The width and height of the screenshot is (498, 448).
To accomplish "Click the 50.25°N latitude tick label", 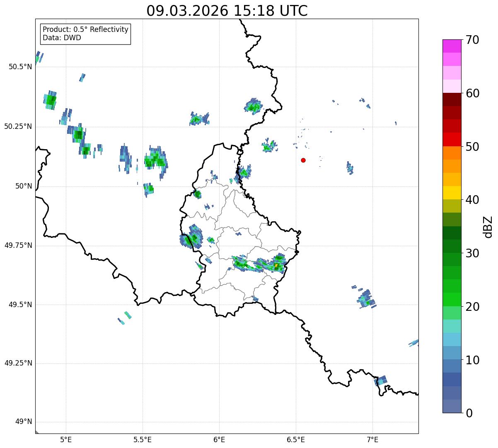I will click(17, 126).
